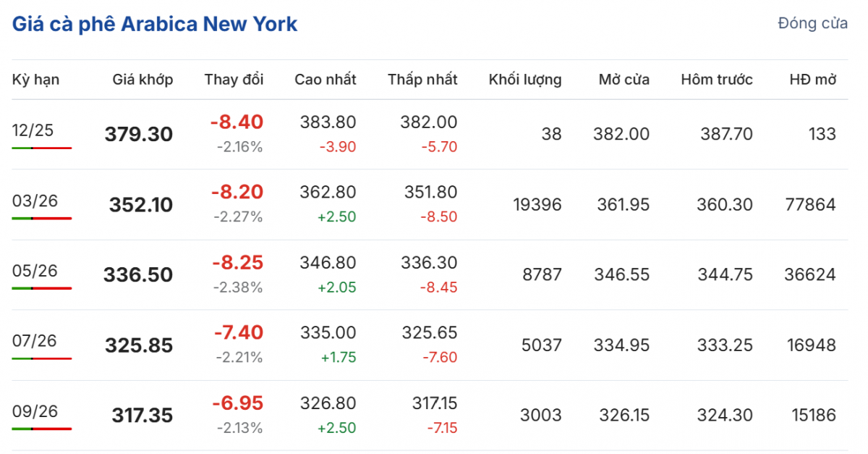Click the 09/26 contract term
The image size is (868, 454).
(x=34, y=411)
